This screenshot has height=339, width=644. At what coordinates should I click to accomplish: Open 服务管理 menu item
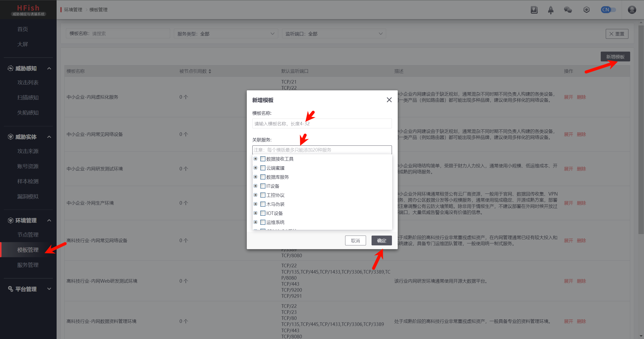point(28,265)
